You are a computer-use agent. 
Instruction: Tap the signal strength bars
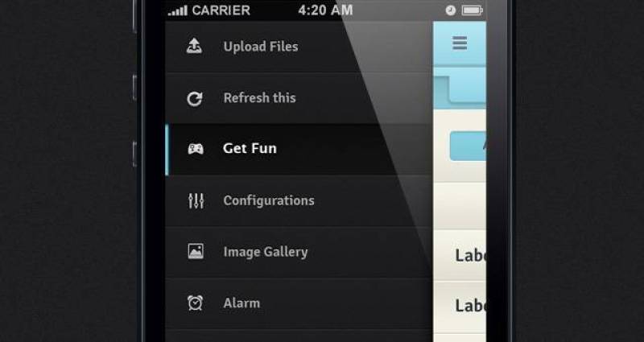point(178,10)
